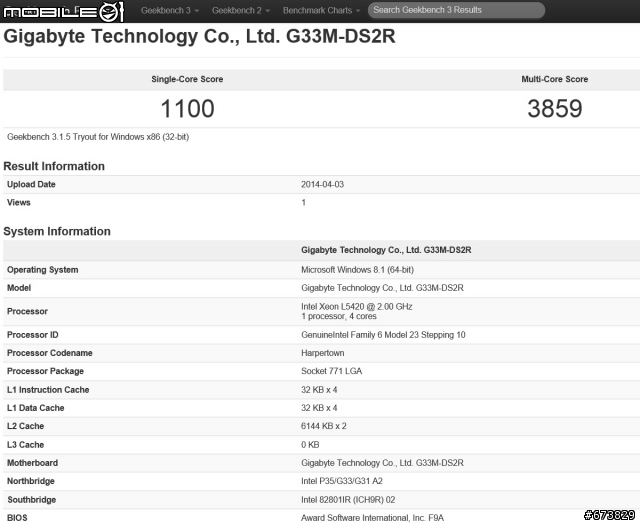Select the Socket 771 LGA value

coord(331,371)
